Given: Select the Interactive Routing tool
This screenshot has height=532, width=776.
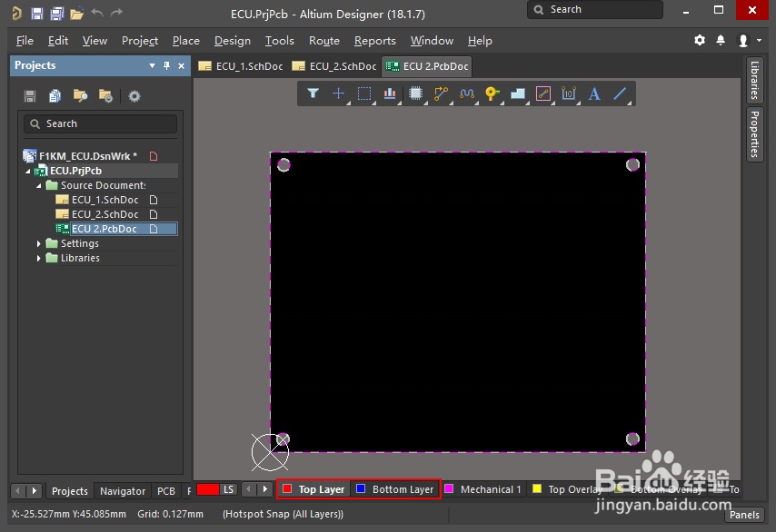Looking at the screenshot, I should coord(441,94).
